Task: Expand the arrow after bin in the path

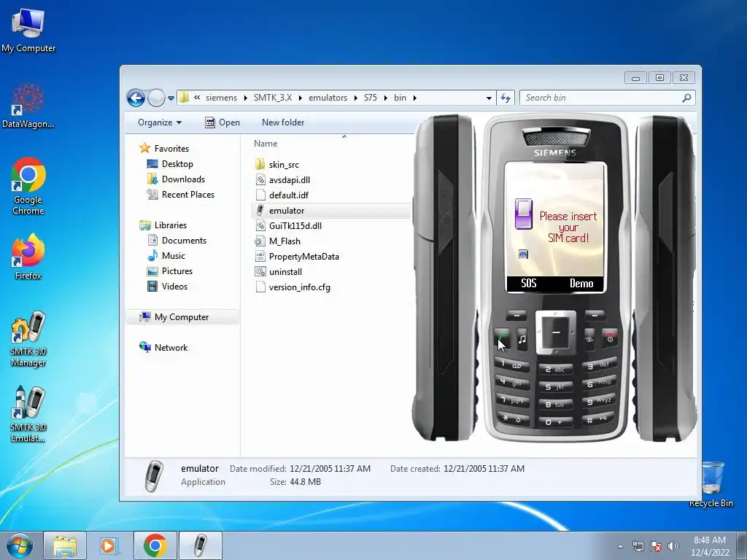Action: 415,98
